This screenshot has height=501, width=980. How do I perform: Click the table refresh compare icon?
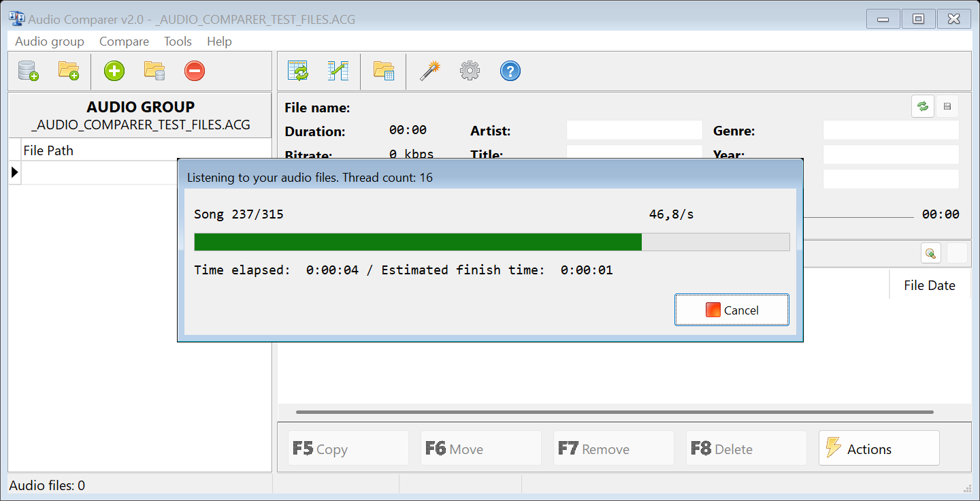coord(298,71)
